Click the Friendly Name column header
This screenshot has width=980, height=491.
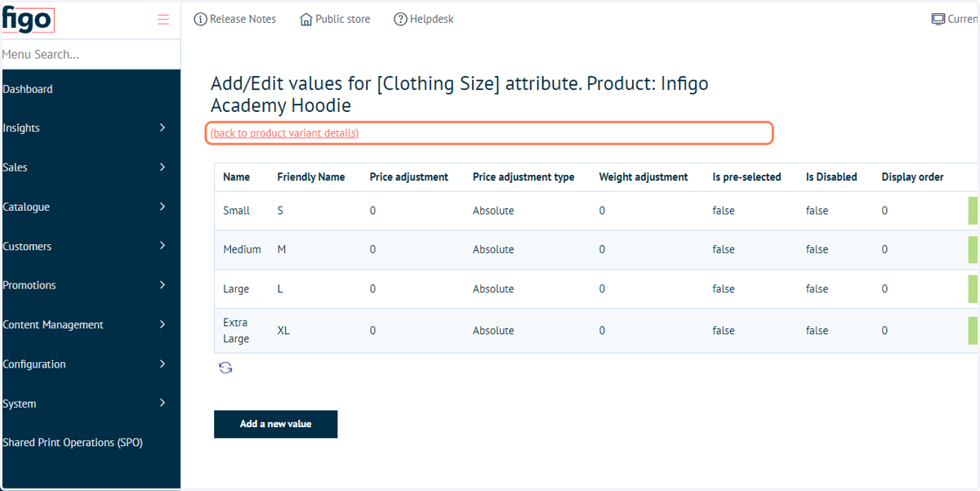(x=311, y=176)
